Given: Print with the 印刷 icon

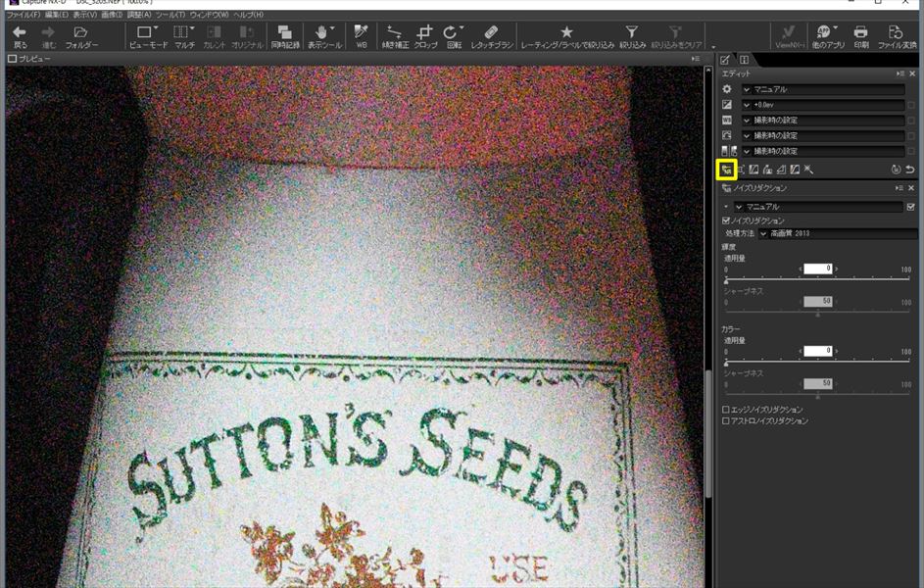Looking at the screenshot, I should click(861, 36).
